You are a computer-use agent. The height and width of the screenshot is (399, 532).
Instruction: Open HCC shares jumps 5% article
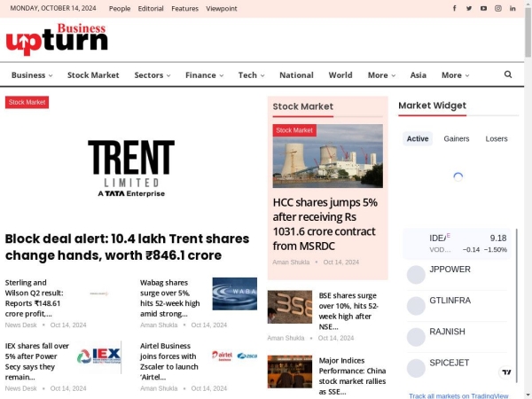325,224
